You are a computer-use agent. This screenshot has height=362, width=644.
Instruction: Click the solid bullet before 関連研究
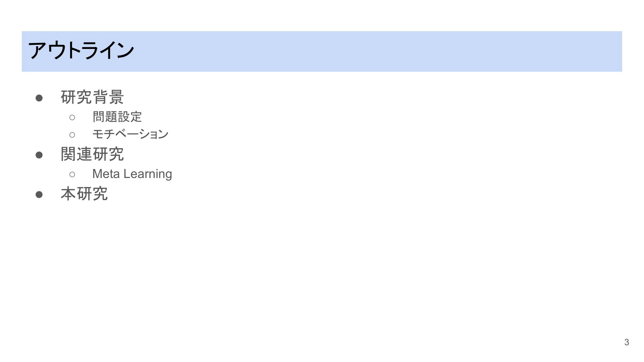pos(39,155)
